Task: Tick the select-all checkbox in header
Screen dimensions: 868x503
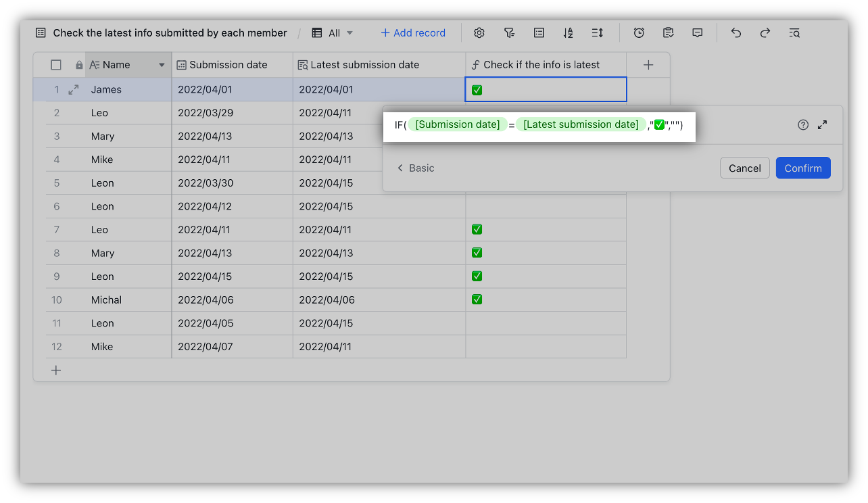Action: 56,65
